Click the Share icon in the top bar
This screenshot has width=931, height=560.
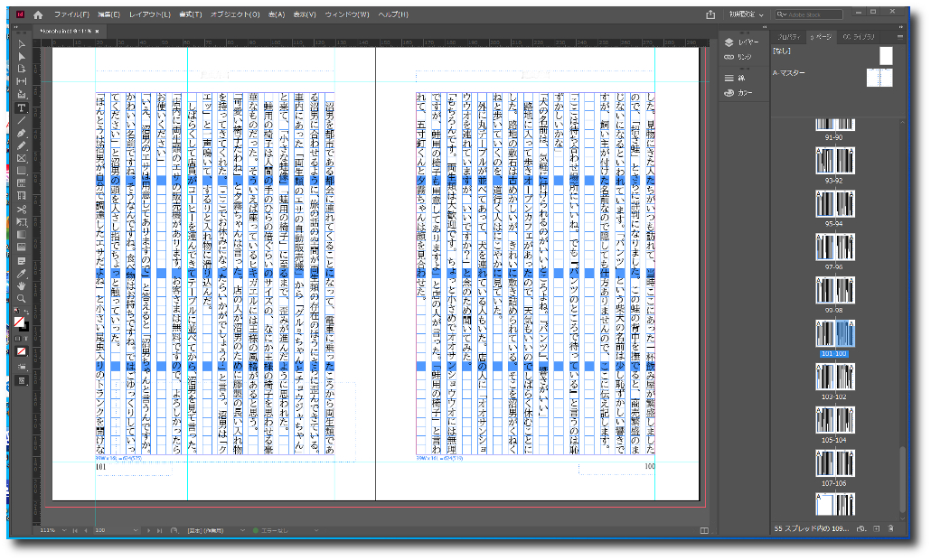(x=711, y=14)
